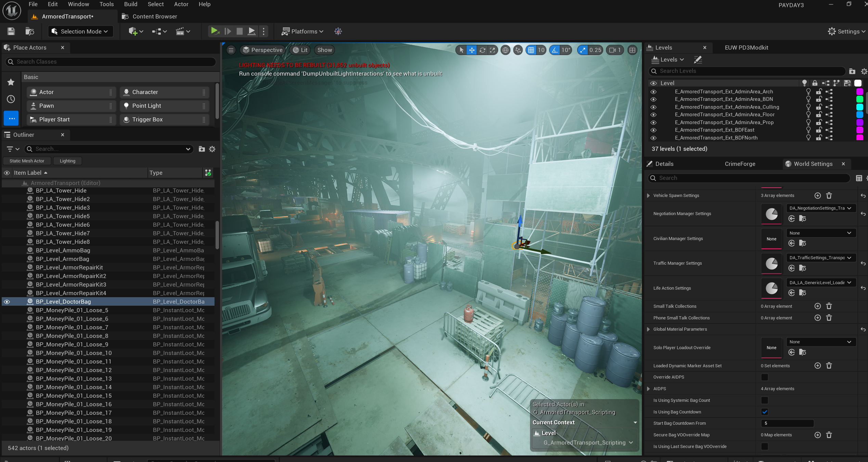Click the green Play button
The height and width of the screenshot is (462, 868).
click(215, 31)
